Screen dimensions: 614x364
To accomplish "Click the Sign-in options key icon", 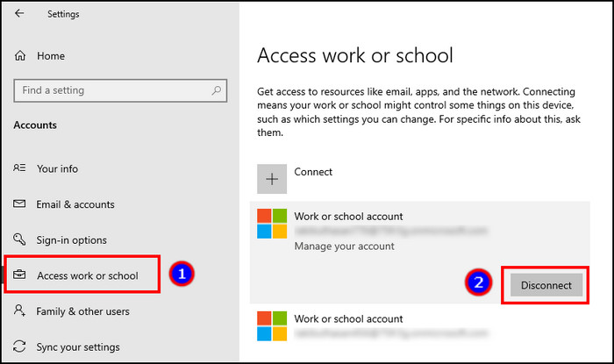I will point(19,239).
